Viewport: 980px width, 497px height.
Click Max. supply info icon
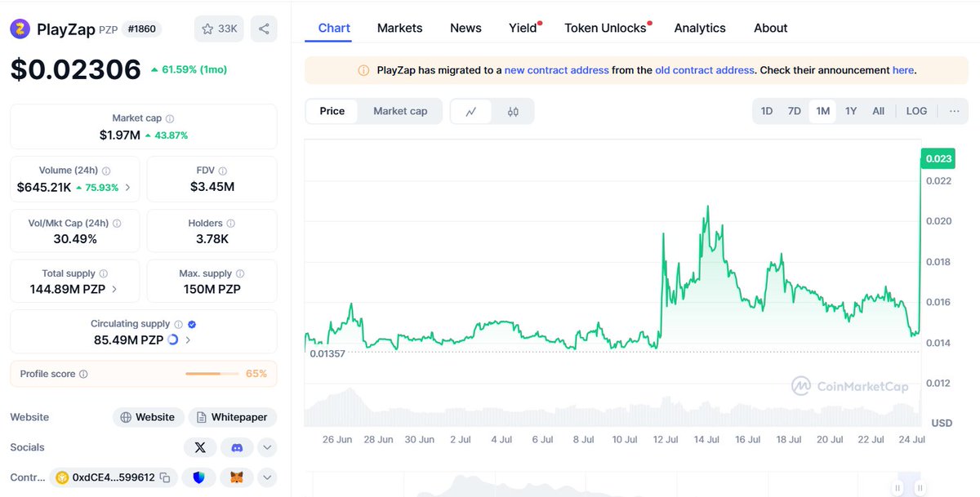tap(240, 273)
